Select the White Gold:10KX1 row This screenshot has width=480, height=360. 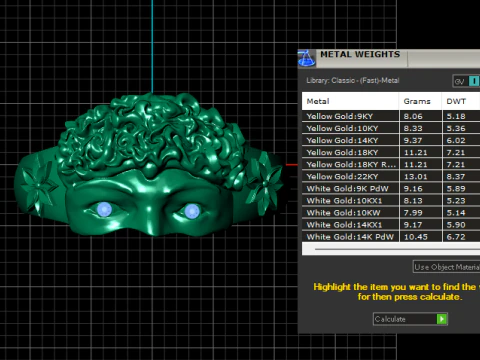(x=391, y=200)
